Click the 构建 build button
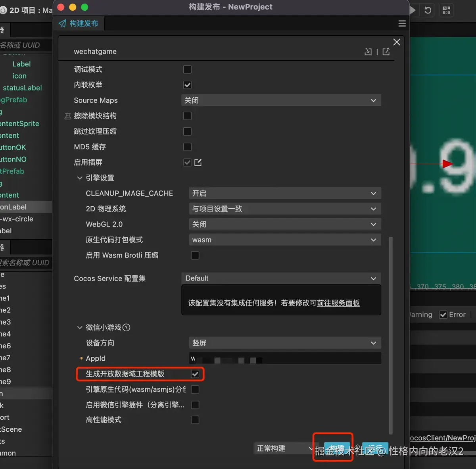This screenshot has width=476, height=469. [337, 448]
